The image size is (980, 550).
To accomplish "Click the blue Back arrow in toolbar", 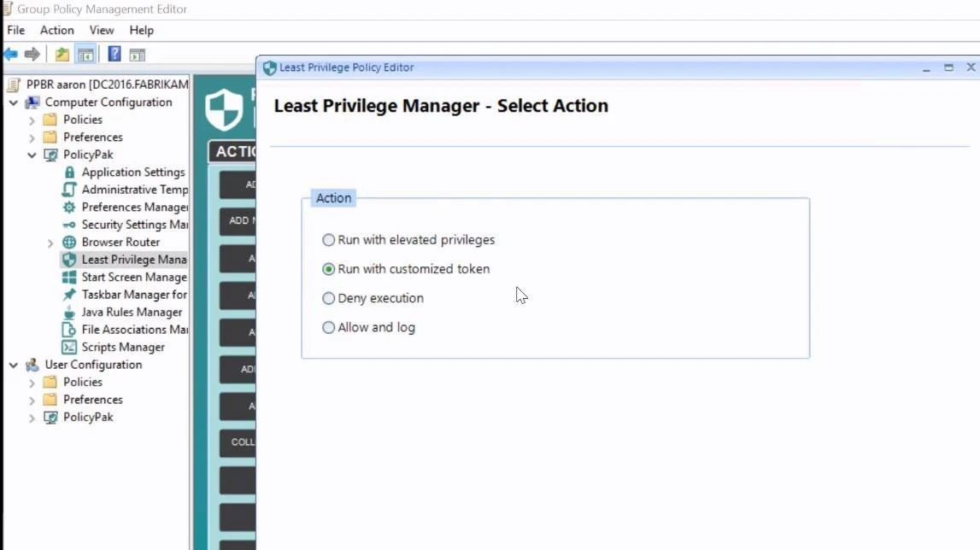I will pos(10,55).
